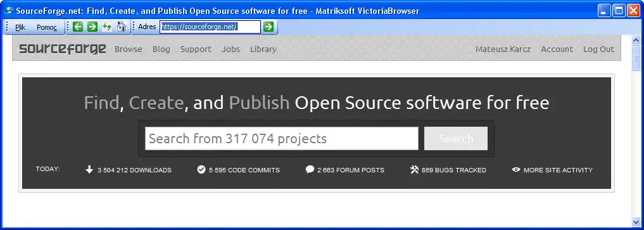Click the Find heading link
The width and height of the screenshot is (644, 230).
pos(101,102)
